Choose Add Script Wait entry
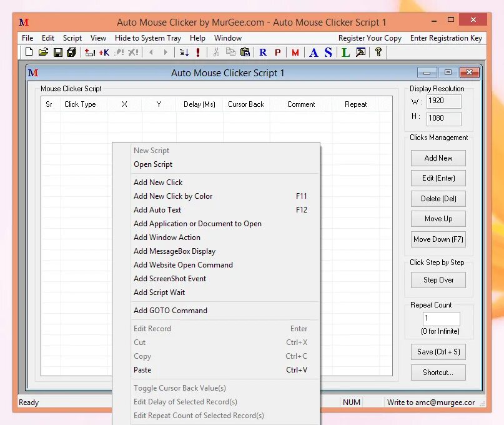Viewport: 504px width, 425px height. point(225,292)
